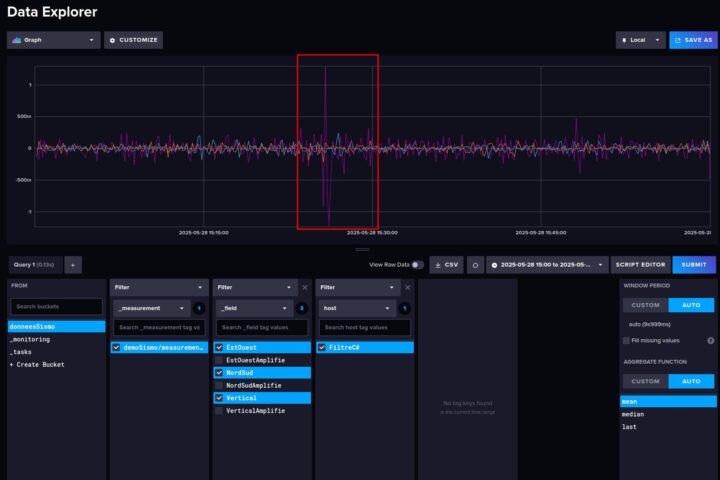Select the _tasks bucket
The width and height of the screenshot is (720, 480).
click(x=56, y=352)
